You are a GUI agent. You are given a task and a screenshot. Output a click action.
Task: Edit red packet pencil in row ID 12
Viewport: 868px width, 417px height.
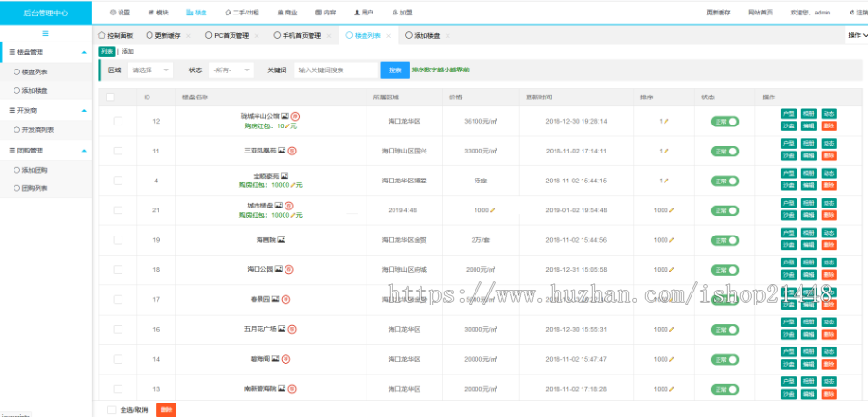287,126
